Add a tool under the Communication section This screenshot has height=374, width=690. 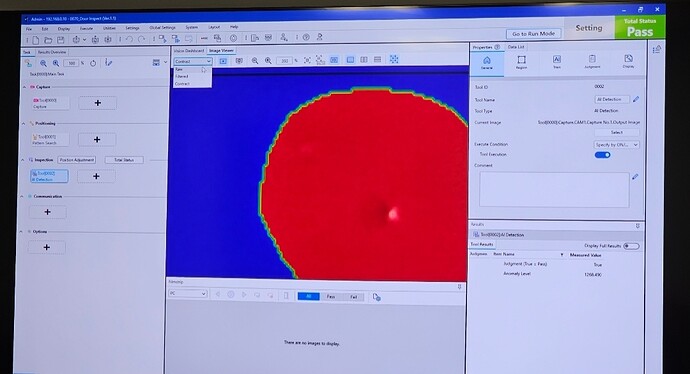(x=48, y=212)
